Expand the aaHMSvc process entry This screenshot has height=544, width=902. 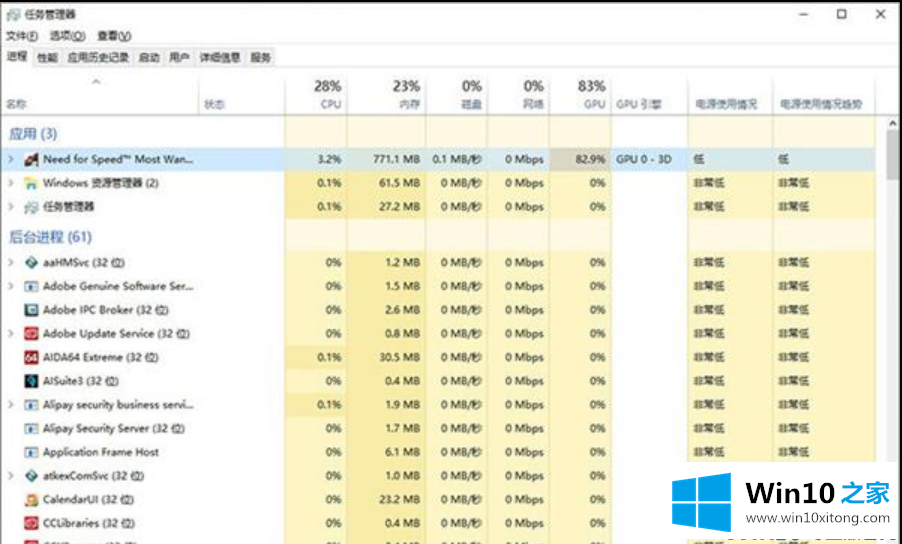click(10, 263)
